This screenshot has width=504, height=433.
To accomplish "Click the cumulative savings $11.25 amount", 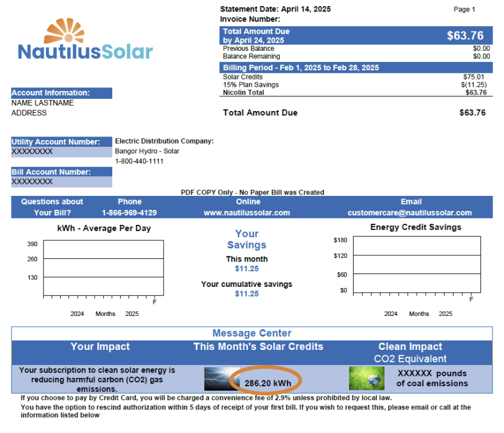I will 247,294.
